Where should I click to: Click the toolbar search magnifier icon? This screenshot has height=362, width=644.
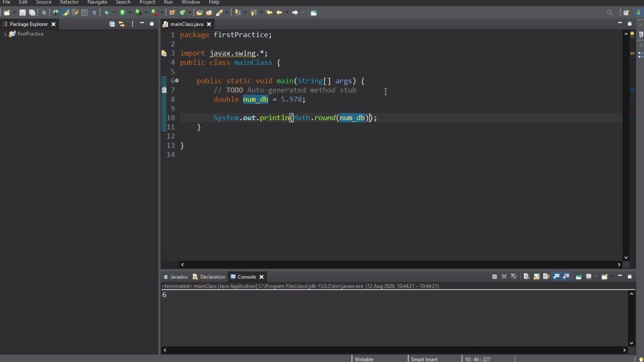[610, 13]
